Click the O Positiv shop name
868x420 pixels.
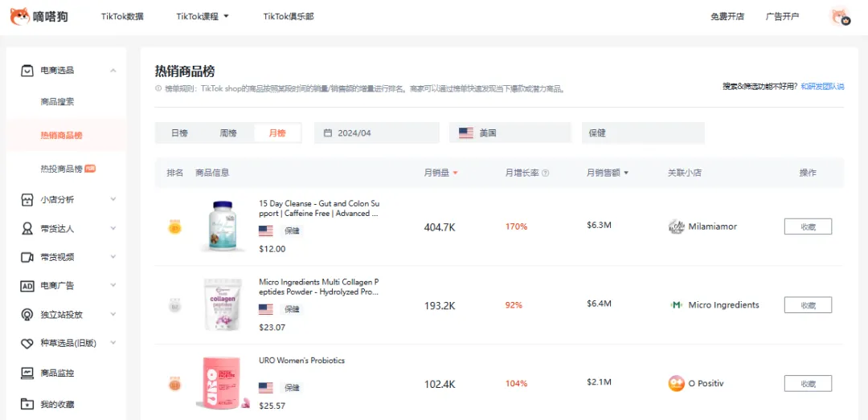click(x=706, y=384)
